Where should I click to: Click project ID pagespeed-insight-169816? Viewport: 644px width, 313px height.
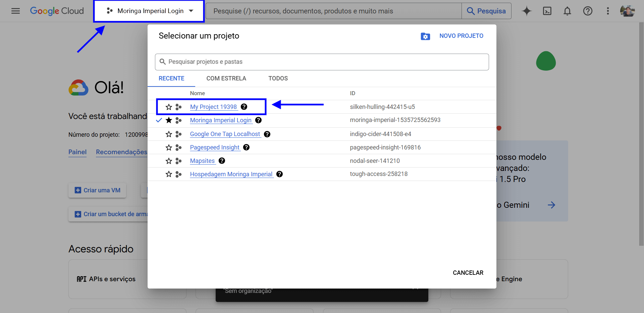(385, 147)
